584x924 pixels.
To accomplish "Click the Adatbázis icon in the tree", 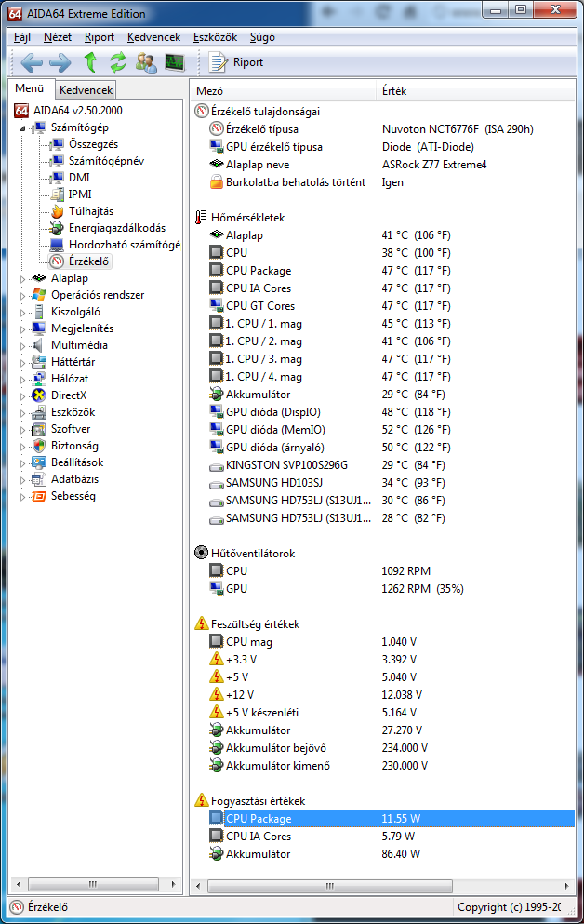I will [x=39, y=479].
